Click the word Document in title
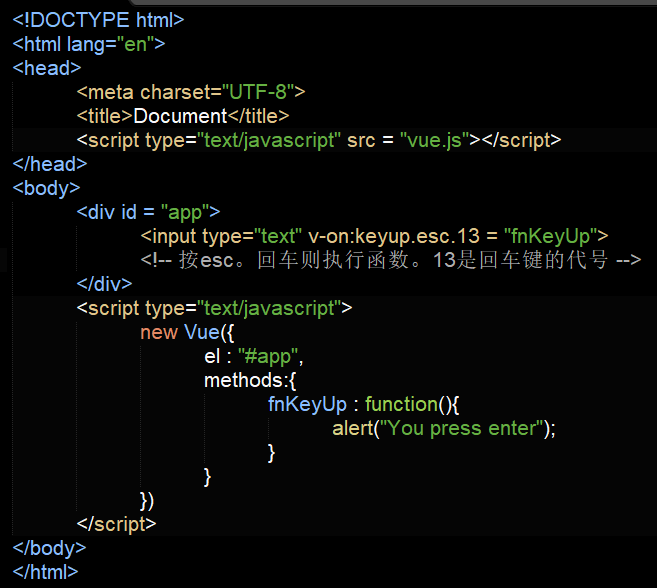 (180, 116)
